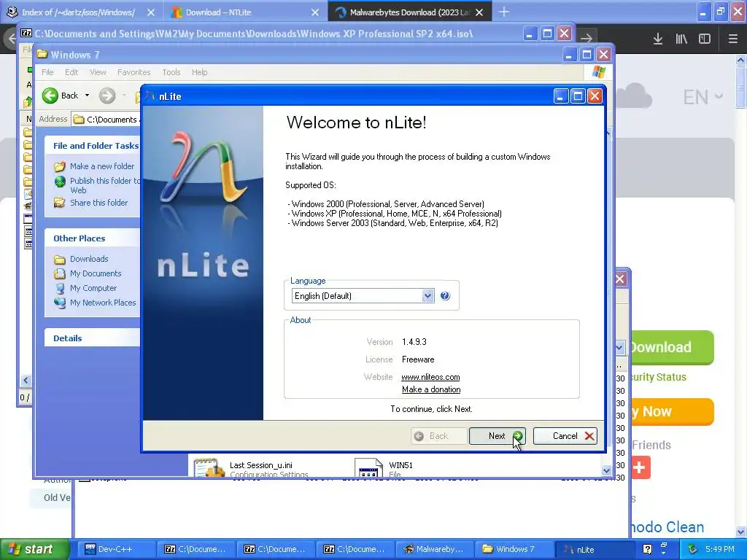Switch to Dev-C++ in taskbar
Viewport: 747px width, 560px height.
[x=117, y=550]
